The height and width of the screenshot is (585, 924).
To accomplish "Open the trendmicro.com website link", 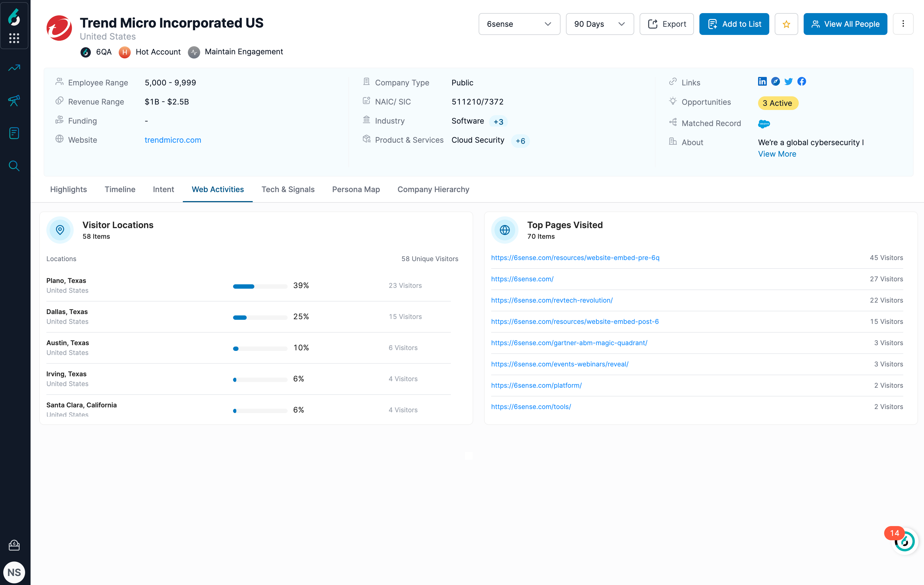I will click(173, 140).
